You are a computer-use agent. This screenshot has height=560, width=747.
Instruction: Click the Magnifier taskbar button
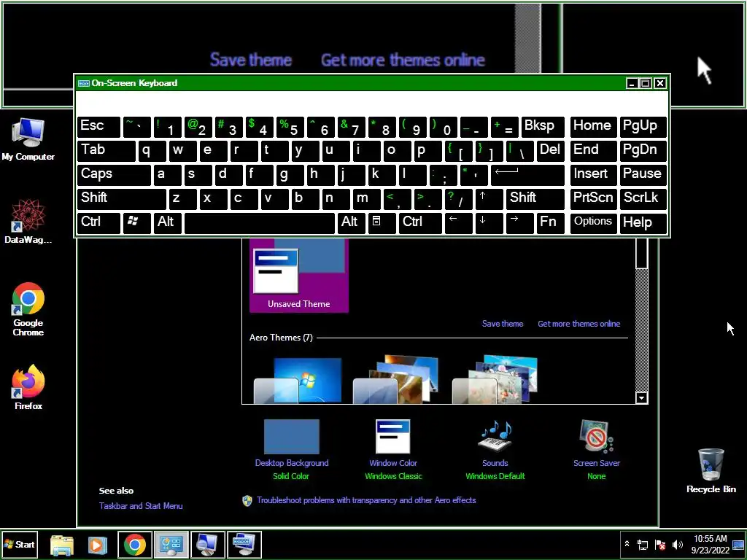pos(208,545)
